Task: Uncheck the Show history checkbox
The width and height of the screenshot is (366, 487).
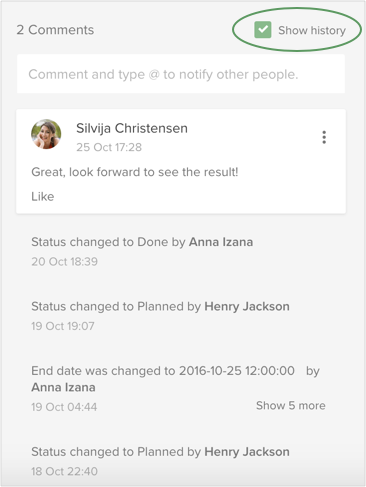Action: click(263, 30)
